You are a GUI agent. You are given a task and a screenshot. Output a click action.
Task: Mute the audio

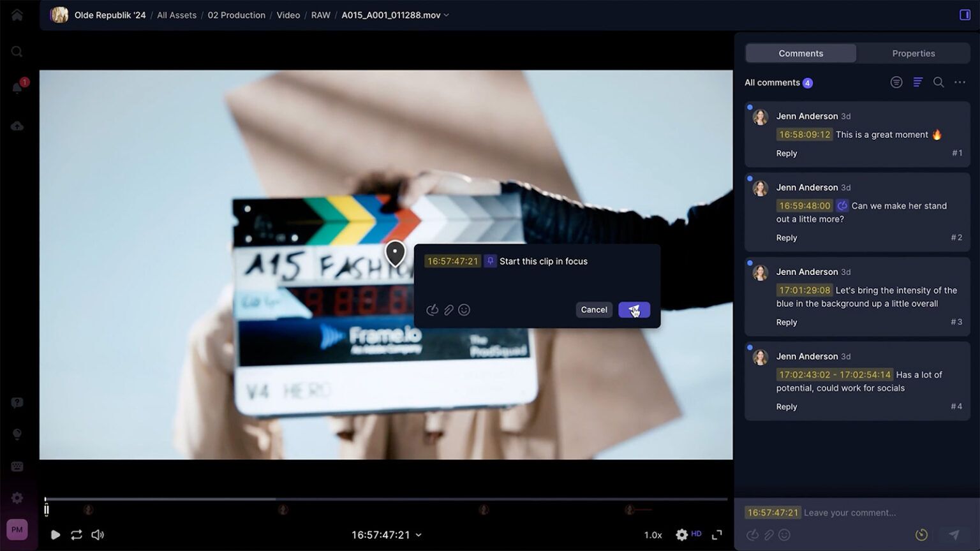pos(97,534)
